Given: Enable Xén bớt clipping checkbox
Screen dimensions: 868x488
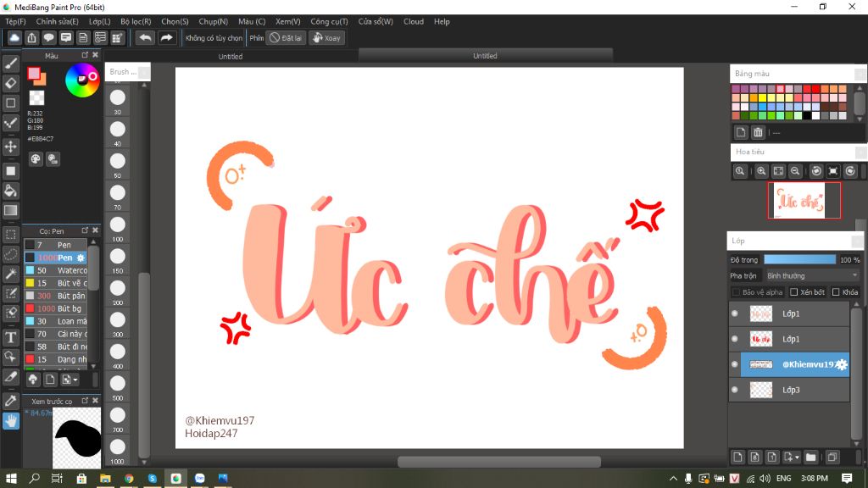Looking at the screenshot, I should click(x=793, y=292).
